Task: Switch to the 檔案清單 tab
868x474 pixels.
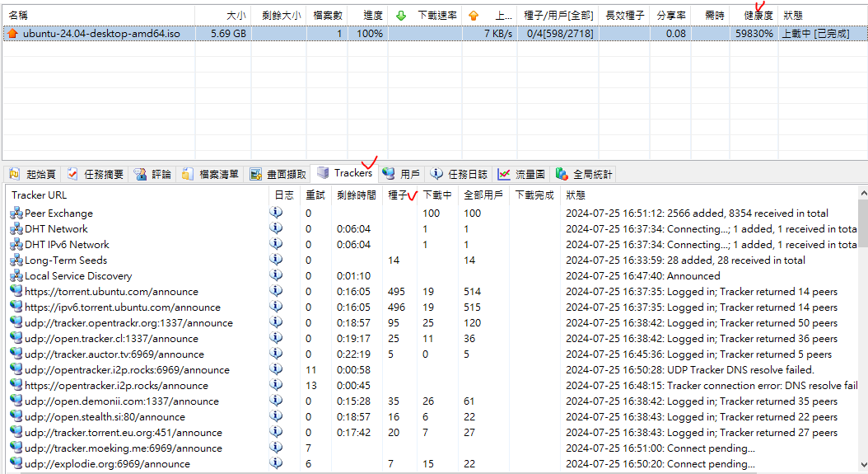Action: [x=210, y=174]
